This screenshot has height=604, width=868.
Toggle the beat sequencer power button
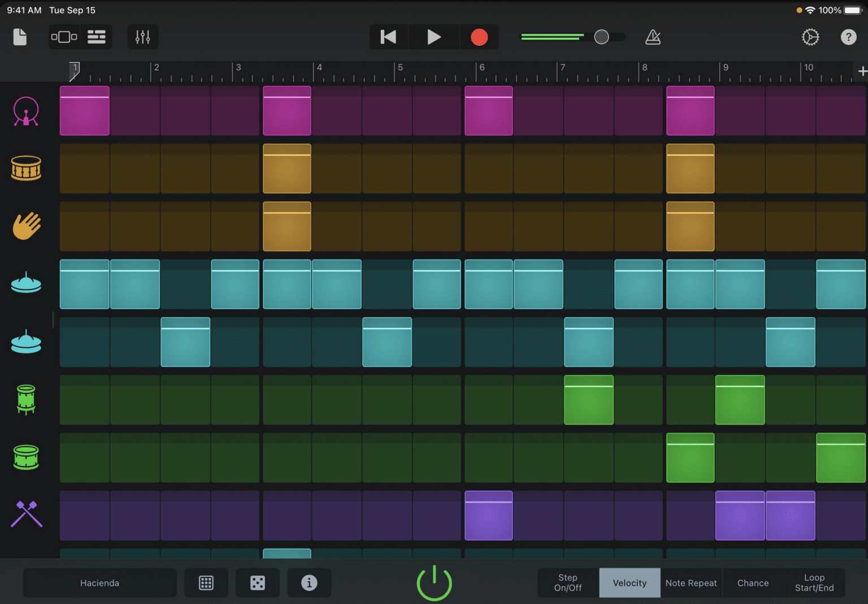coord(434,583)
